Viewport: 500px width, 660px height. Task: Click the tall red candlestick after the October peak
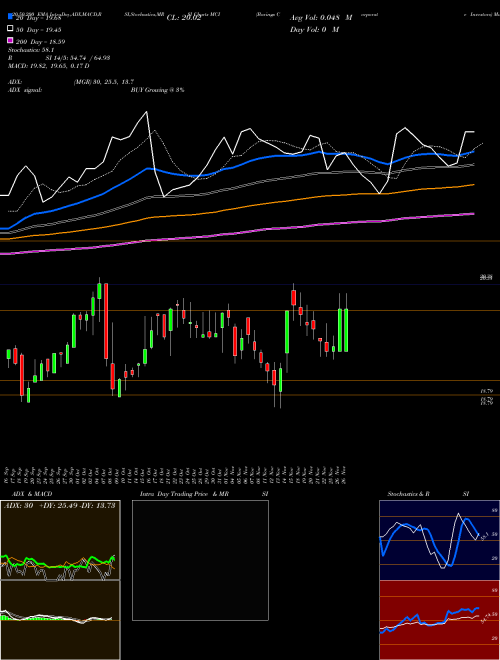coord(106,321)
